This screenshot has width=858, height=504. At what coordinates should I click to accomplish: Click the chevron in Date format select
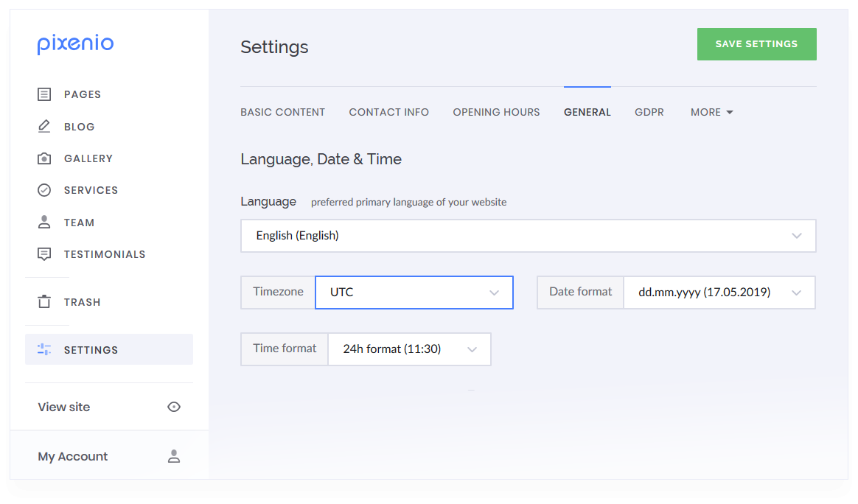tap(796, 293)
